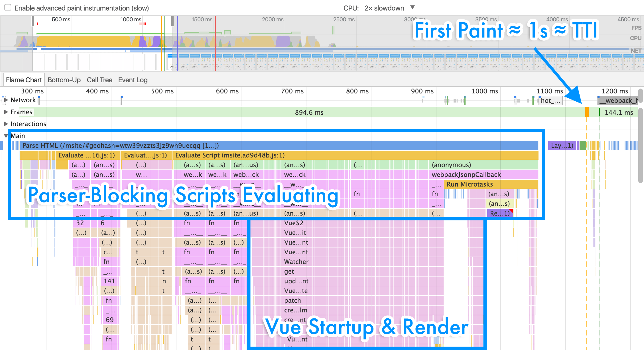Select the cre...lm call entry
Viewport: 644px width, 350px height.
(x=296, y=310)
